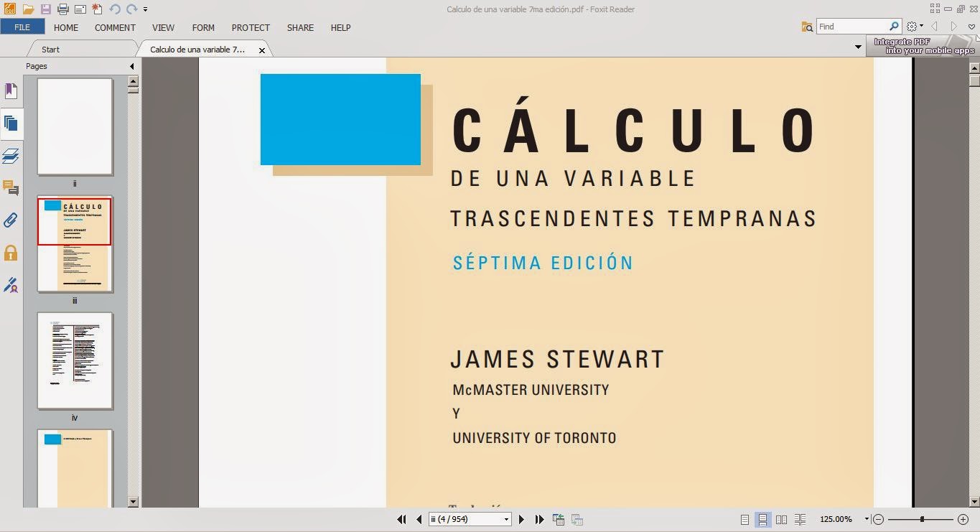The image size is (980, 532).
Task: Switch to the VIEW ribbon tab
Action: (x=163, y=27)
